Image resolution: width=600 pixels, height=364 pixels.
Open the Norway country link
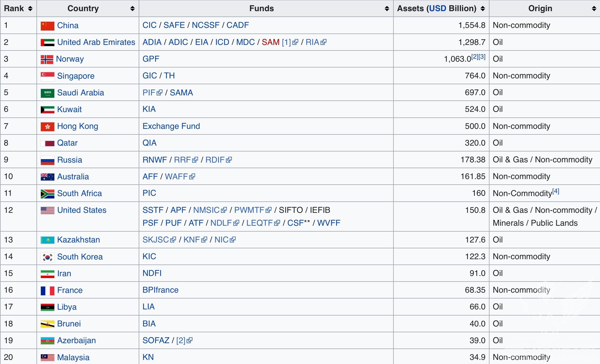pos(70,59)
